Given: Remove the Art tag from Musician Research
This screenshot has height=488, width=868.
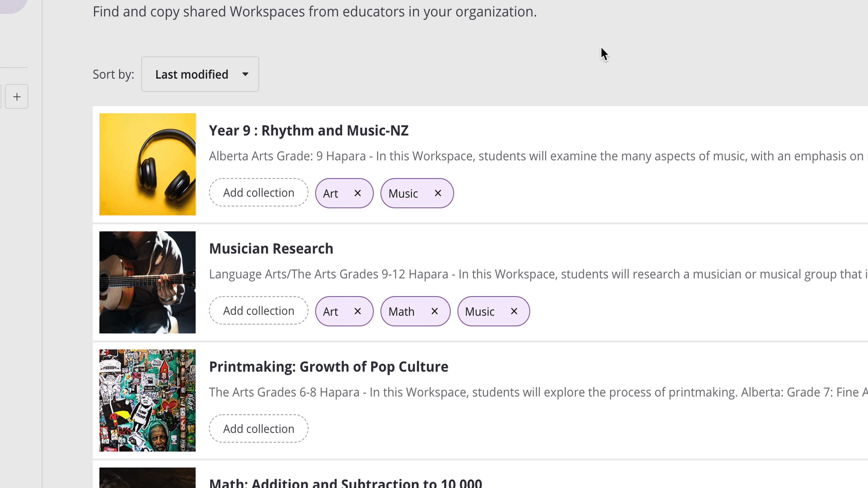Looking at the screenshot, I should click(x=358, y=311).
